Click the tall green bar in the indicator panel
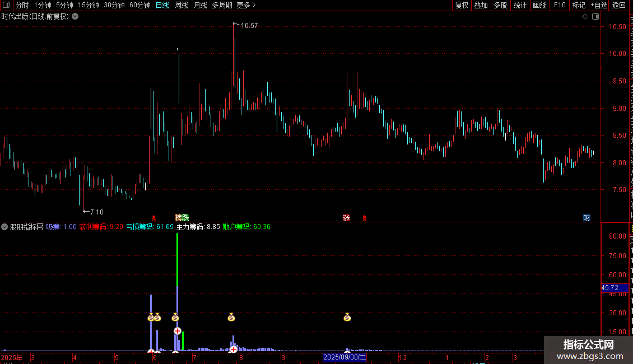The image size is (633, 364). click(178, 259)
